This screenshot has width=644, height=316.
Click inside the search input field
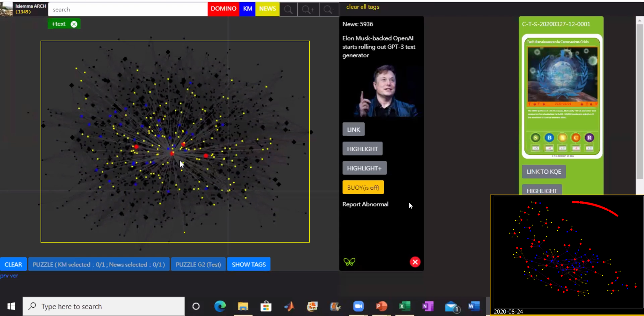click(x=128, y=10)
